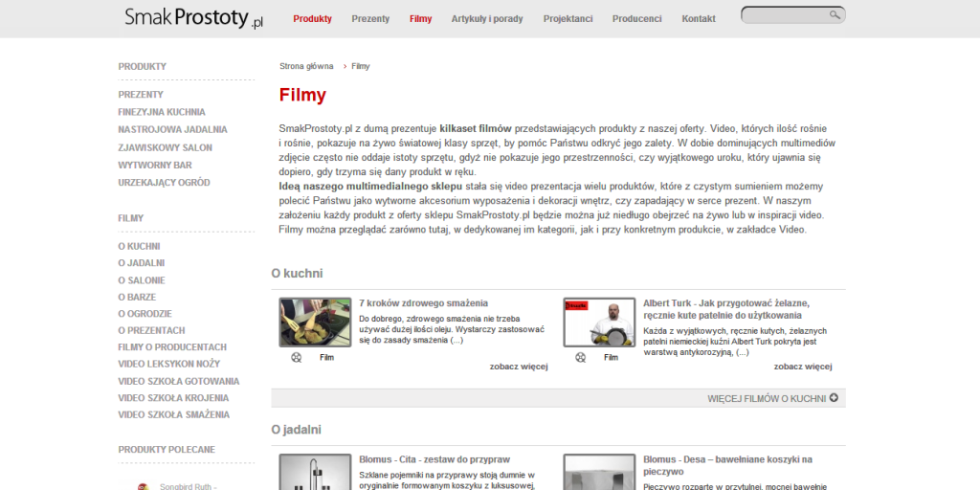
Task: Click the search magnifier icon
Action: pyautogui.click(x=835, y=15)
